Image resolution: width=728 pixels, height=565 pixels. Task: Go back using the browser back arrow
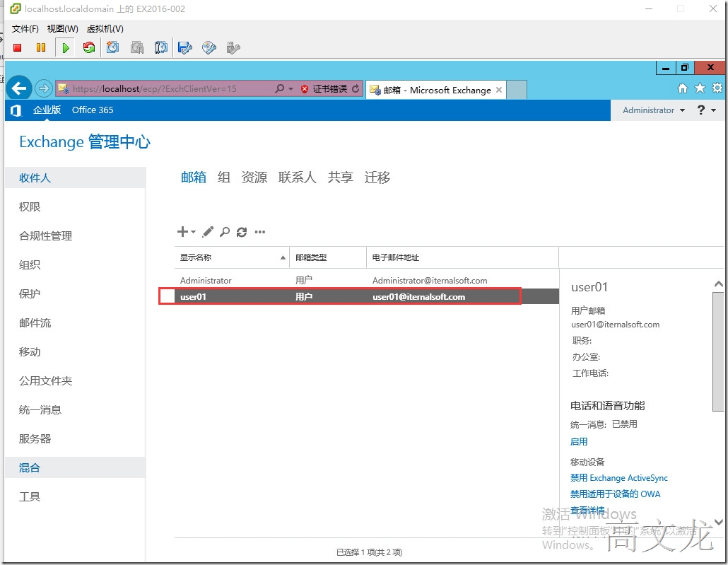coord(19,88)
